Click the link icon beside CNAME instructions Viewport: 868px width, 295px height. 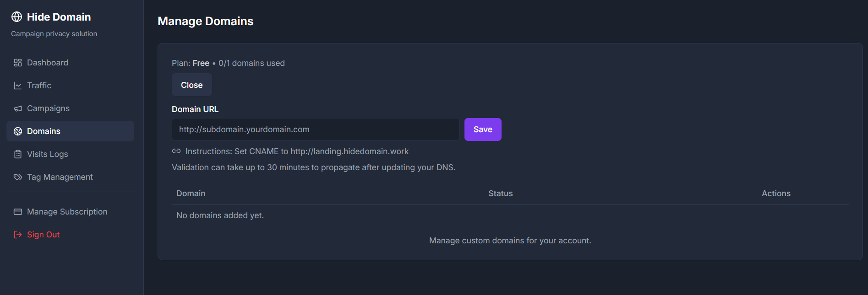point(176,151)
